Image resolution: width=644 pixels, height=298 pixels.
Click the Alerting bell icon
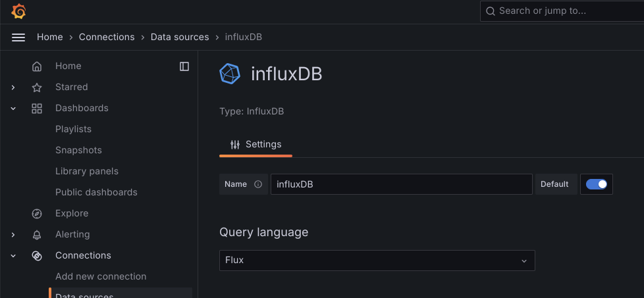(x=37, y=235)
